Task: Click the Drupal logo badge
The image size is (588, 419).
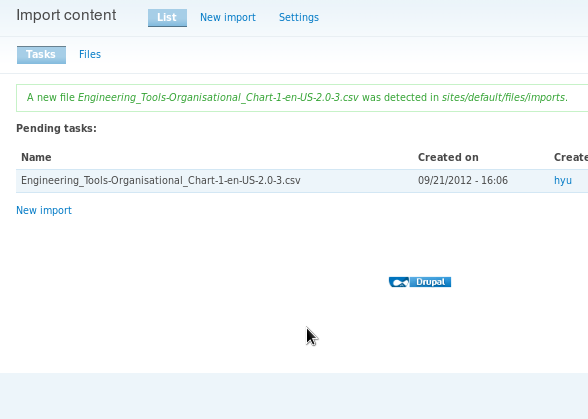Action: (420, 282)
